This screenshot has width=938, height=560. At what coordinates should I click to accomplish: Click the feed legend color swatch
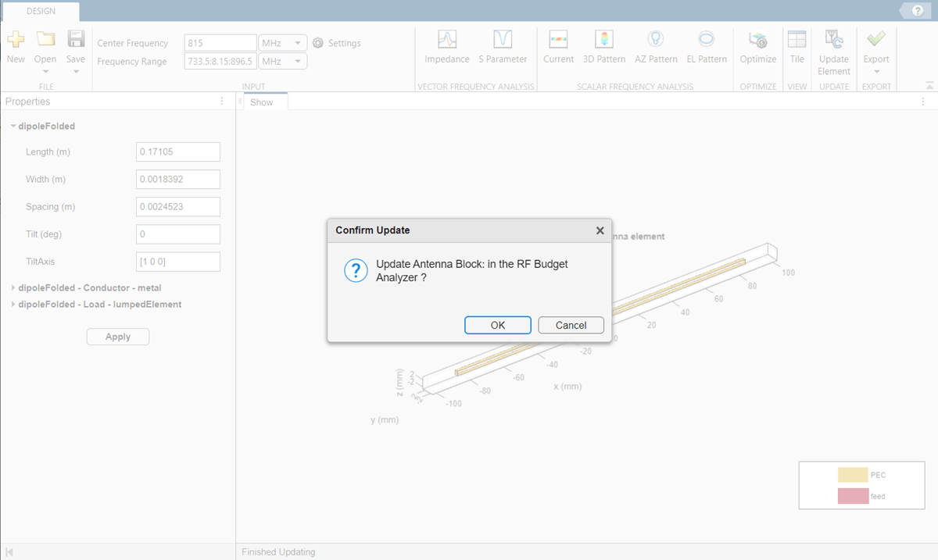[x=853, y=496]
